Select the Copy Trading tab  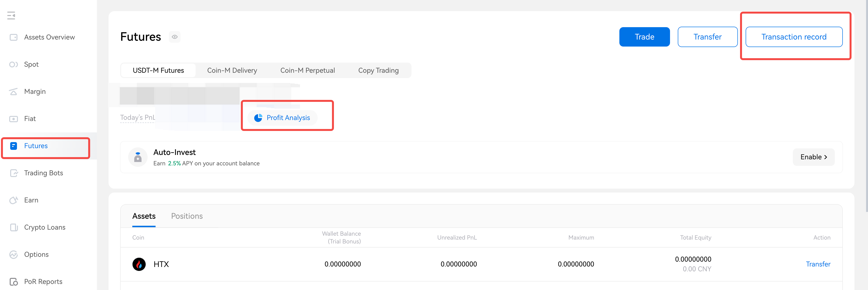378,71
